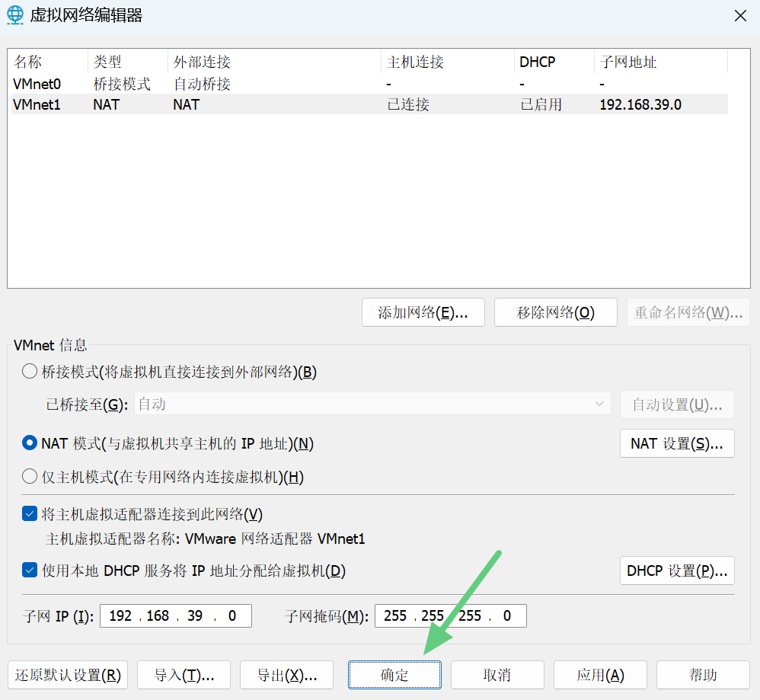Click the 应用(A) button

pyautogui.click(x=600, y=675)
